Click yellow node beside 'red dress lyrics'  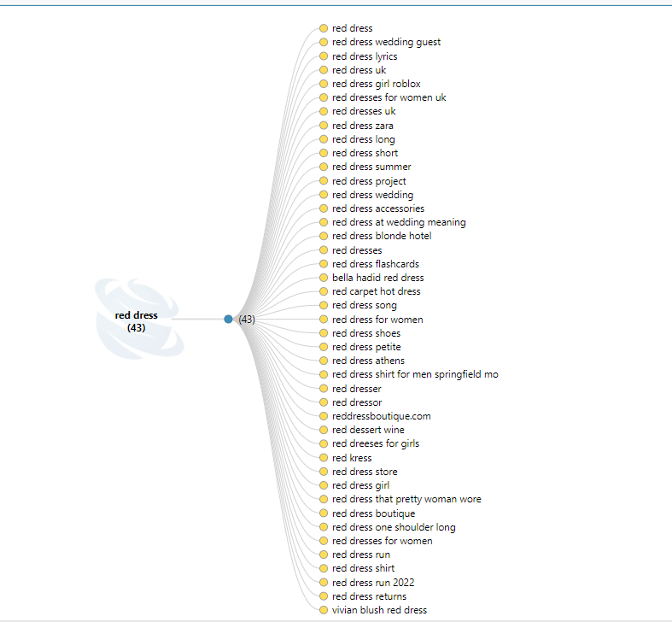click(324, 56)
